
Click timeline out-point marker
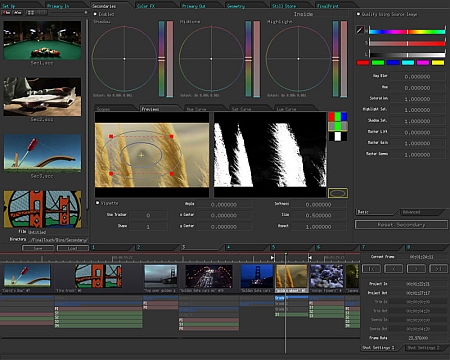310,257
